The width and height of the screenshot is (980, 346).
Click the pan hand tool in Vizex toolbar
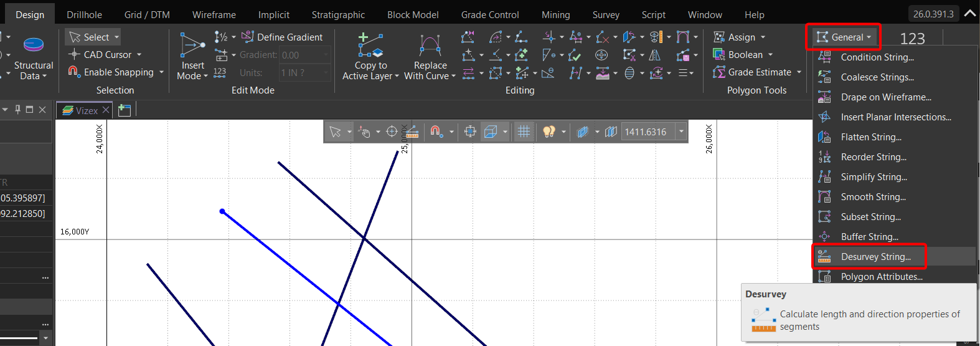[x=365, y=132]
